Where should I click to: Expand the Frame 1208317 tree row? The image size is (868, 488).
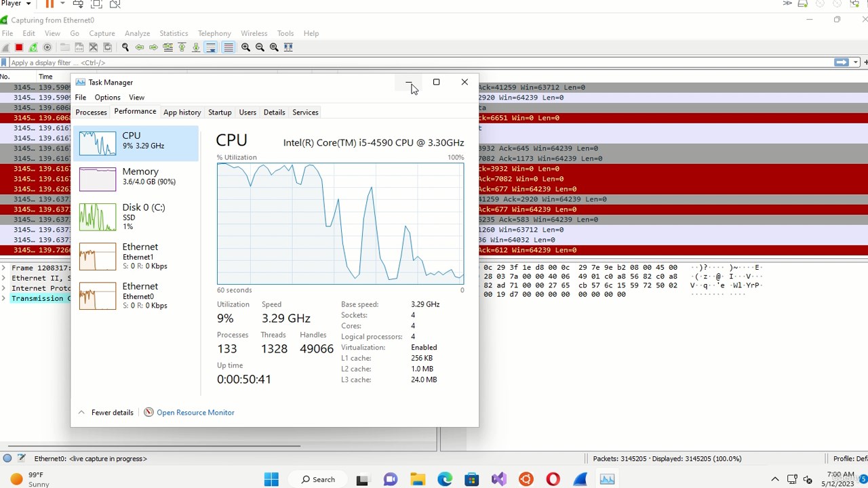click(3, 268)
